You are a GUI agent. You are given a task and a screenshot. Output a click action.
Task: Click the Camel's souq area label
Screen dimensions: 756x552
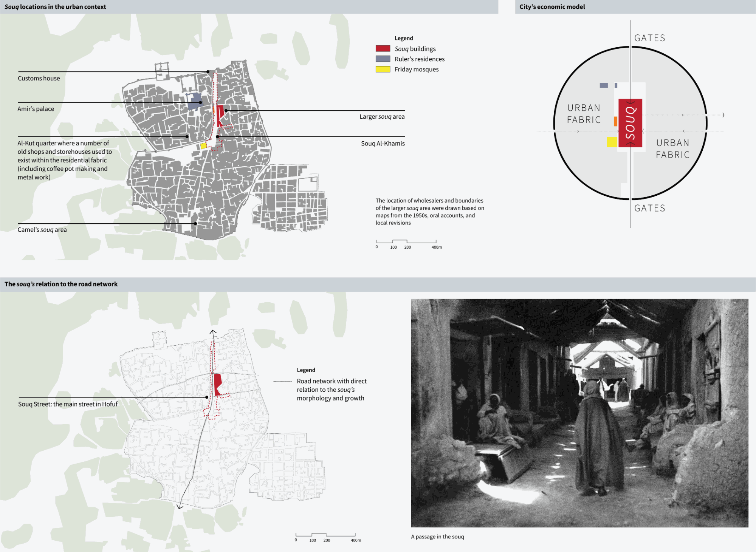pyautogui.click(x=42, y=230)
